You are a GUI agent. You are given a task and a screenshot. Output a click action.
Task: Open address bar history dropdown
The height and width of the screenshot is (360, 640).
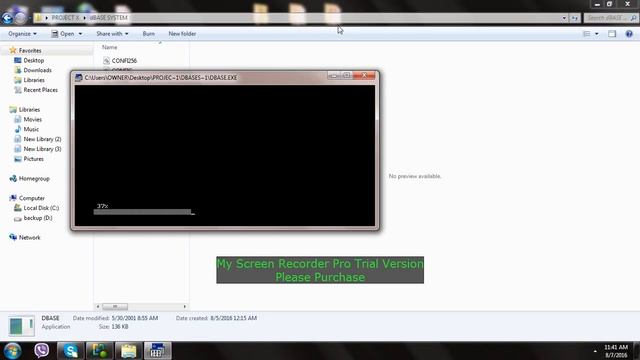pyautogui.click(x=564, y=18)
